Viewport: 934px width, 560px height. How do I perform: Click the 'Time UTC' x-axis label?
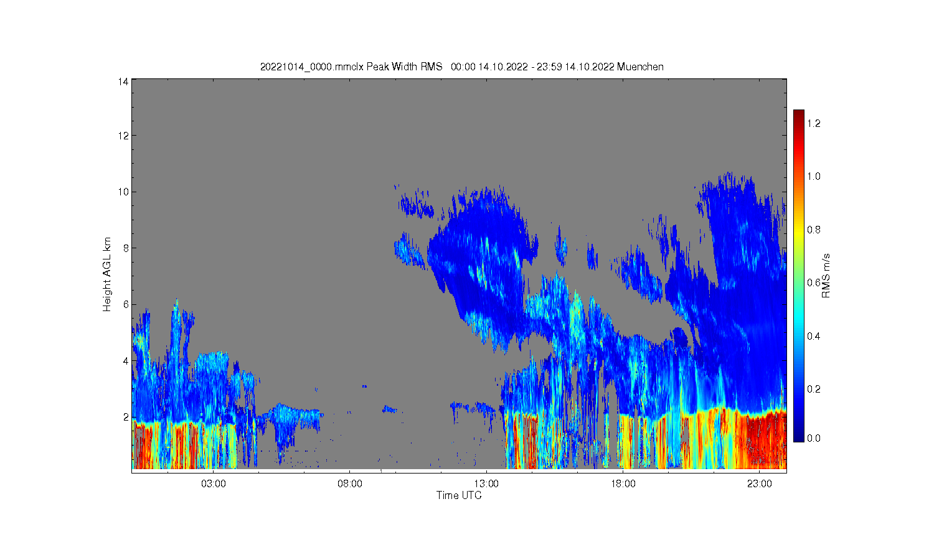[x=459, y=495]
